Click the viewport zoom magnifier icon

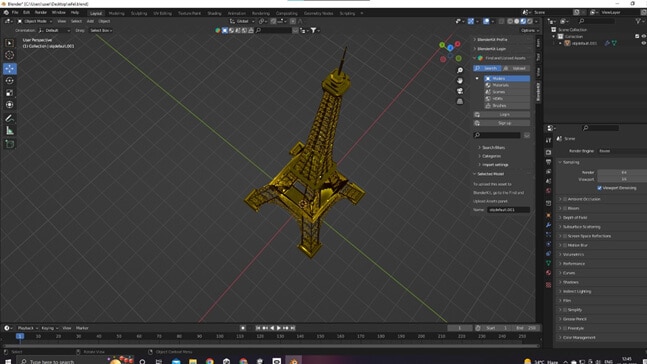point(460,71)
